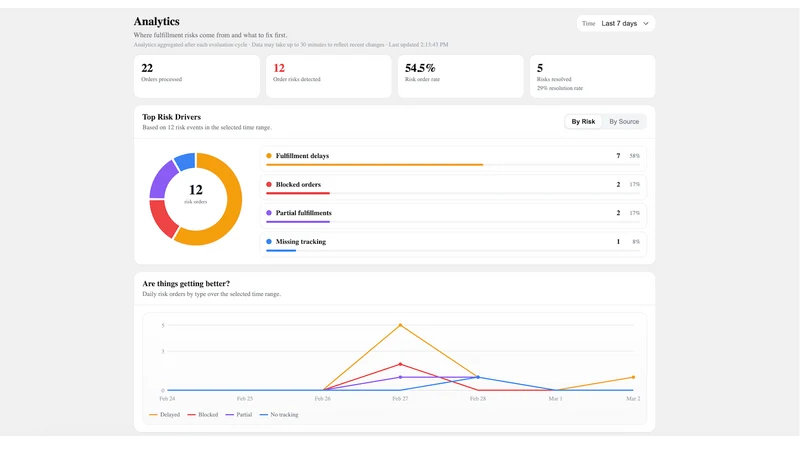
Task: Click the blue Missing tracking dot
Action: (x=269, y=241)
